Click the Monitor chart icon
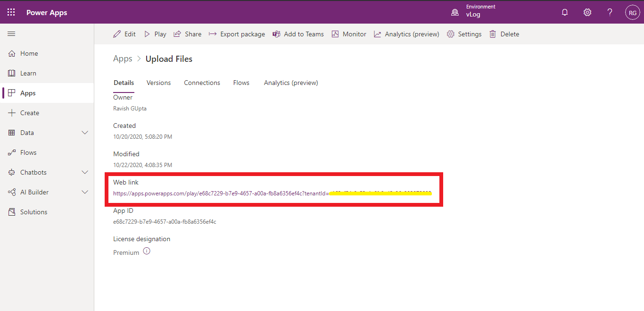This screenshot has width=644, height=311. click(335, 34)
